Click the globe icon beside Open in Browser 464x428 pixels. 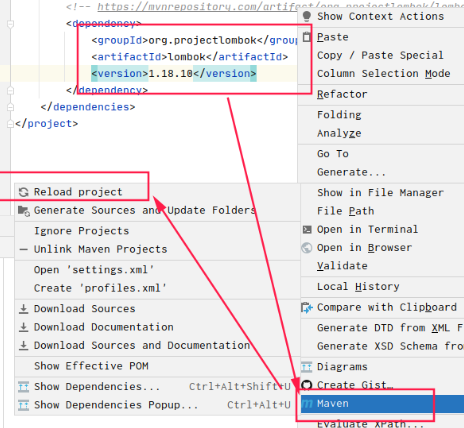[307, 248]
